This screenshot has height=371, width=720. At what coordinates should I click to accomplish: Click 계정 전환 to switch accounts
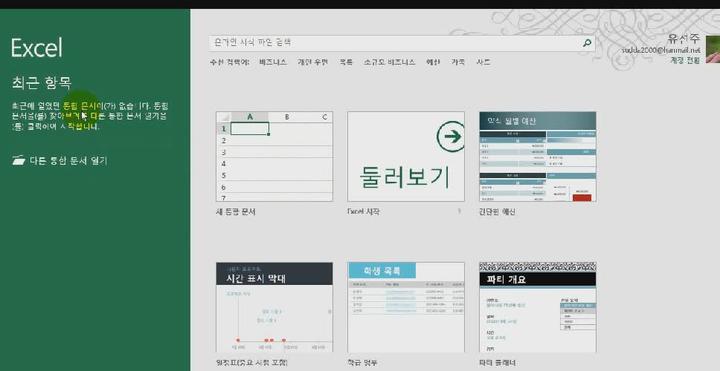685,60
